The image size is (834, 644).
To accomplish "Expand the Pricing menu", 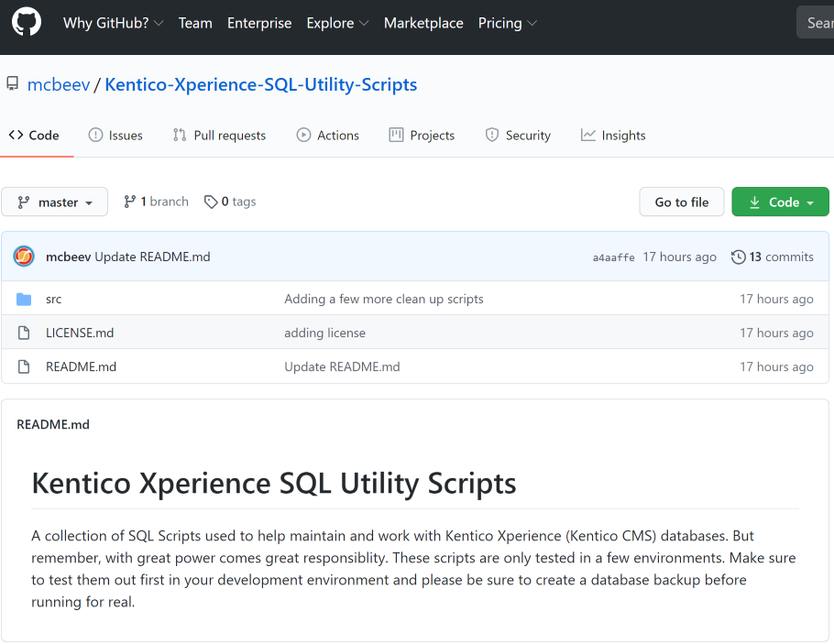I will [508, 23].
